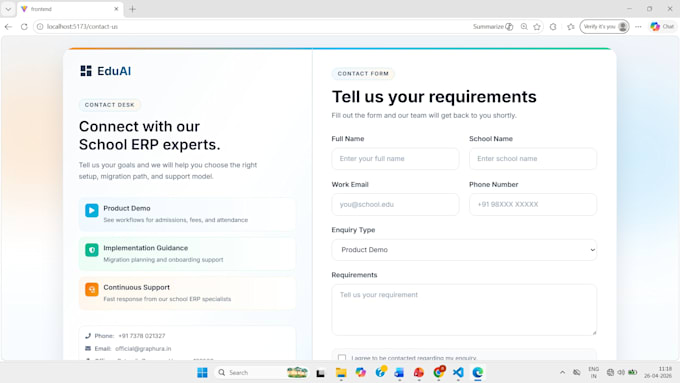Open the favorites list icon
This screenshot has width=680, height=383.
point(571,26)
